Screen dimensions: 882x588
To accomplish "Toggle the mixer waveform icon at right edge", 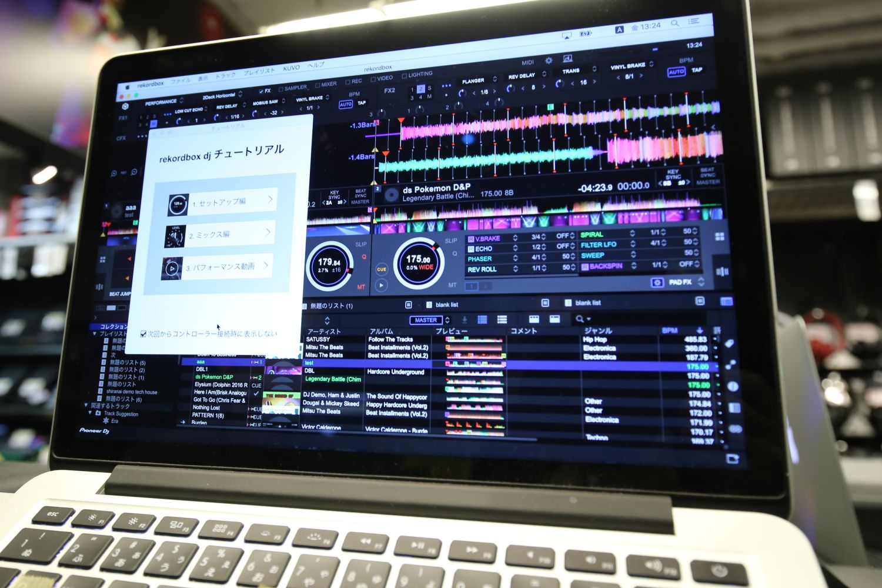I will click(x=722, y=271).
